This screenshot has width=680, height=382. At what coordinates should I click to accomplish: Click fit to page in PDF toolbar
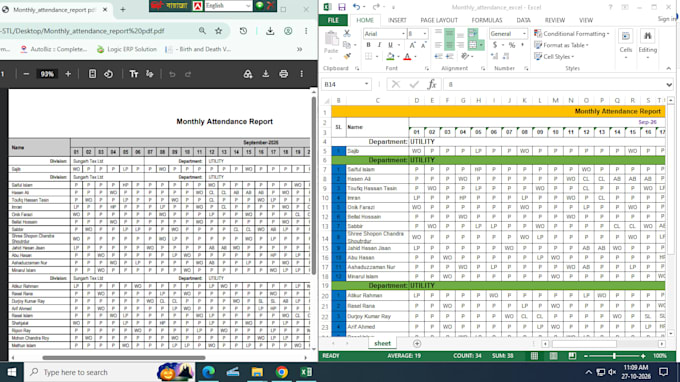pos(92,74)
